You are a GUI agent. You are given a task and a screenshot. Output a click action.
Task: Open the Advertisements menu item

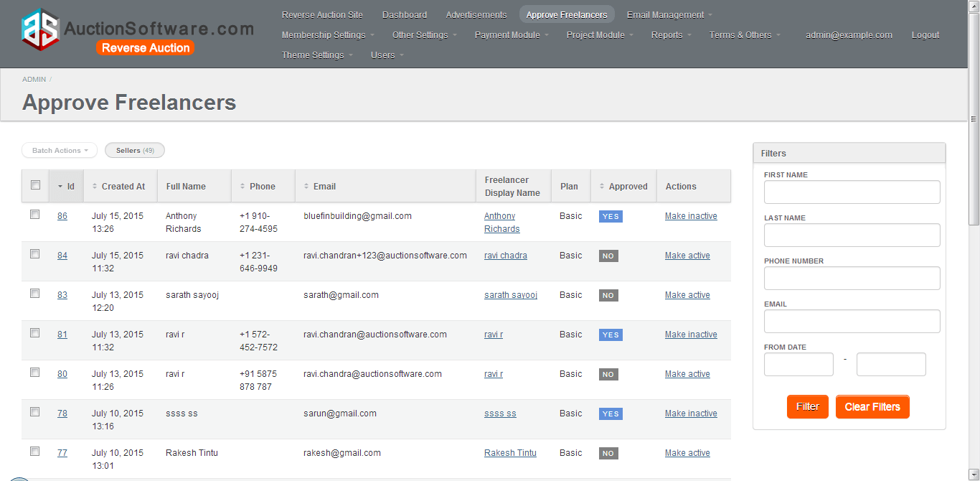click(x=476, y=14)
